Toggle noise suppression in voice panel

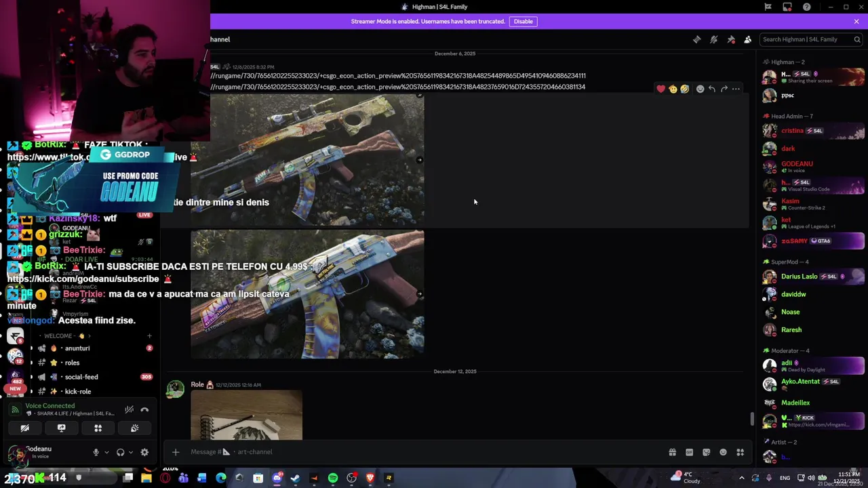point(129,409)
